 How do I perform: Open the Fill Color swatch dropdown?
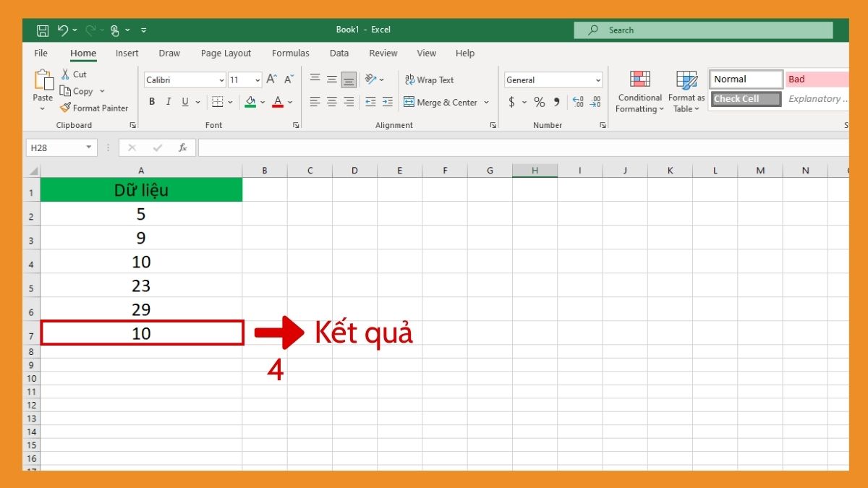tap(263, 102)
